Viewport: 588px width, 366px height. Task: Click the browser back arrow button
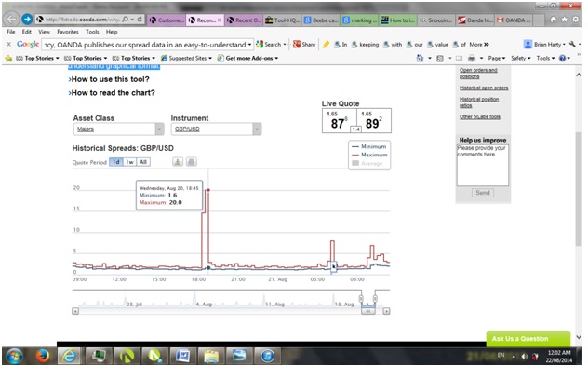click(x=11, y=19)
